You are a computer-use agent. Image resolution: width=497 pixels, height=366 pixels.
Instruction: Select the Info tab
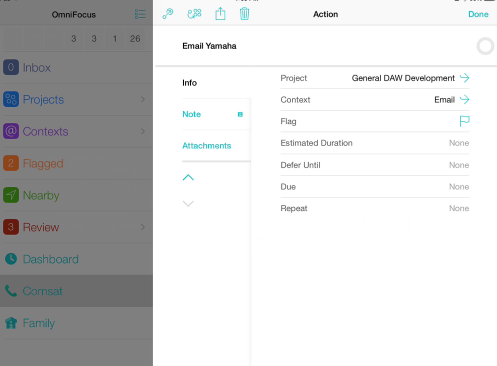click(x=189, y=83)
